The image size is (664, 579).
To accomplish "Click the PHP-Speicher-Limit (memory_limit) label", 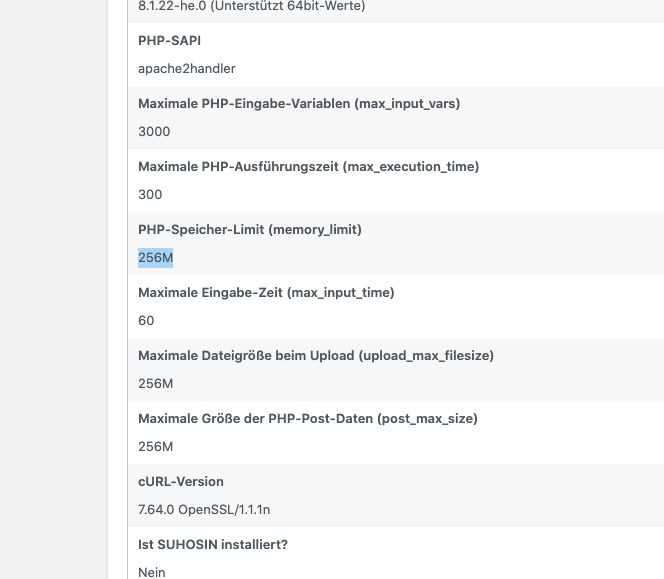I will pos(250,230).
